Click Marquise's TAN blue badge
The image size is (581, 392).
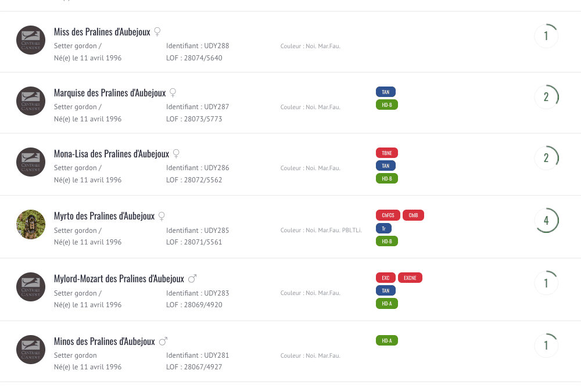tap(386, 92)
